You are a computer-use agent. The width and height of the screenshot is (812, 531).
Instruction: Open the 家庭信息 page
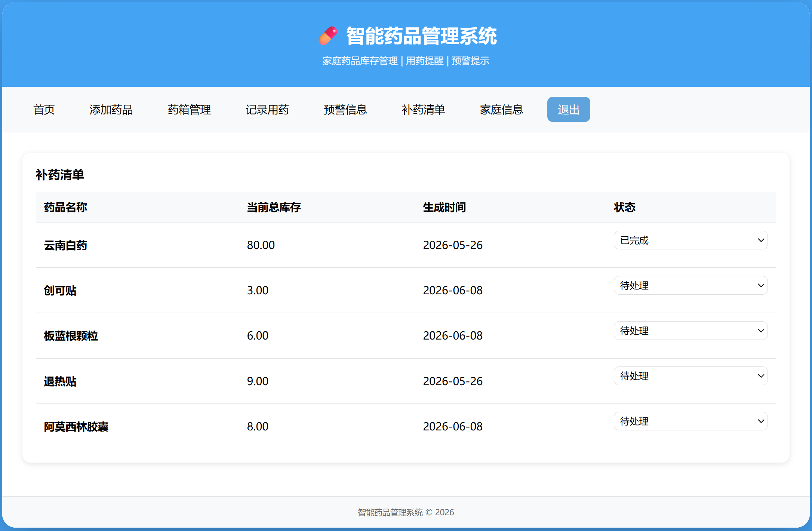point(502,110)
